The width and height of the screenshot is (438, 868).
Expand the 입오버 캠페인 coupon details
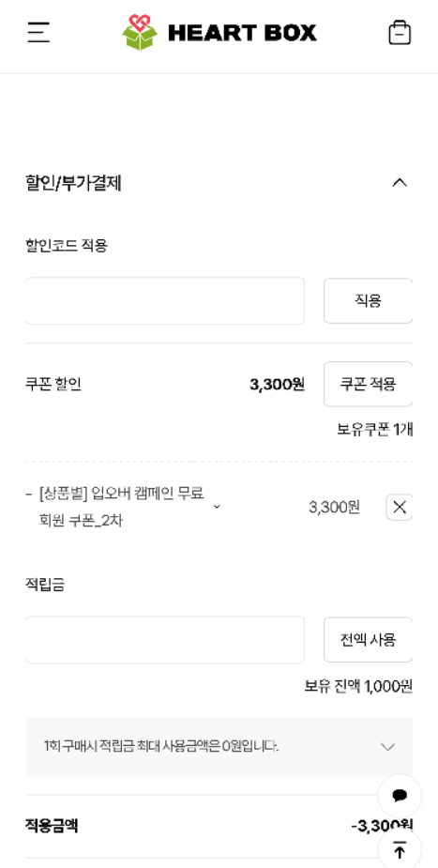(x=217, y=507)
